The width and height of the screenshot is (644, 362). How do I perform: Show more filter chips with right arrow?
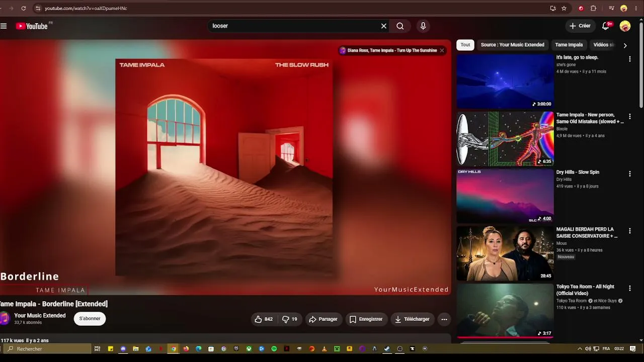pos(625,45)
